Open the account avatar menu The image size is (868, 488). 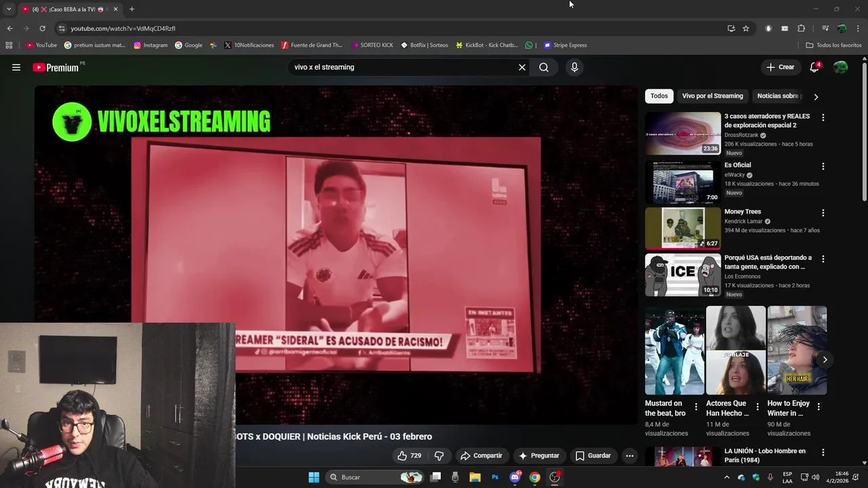(x=840, y=67)
